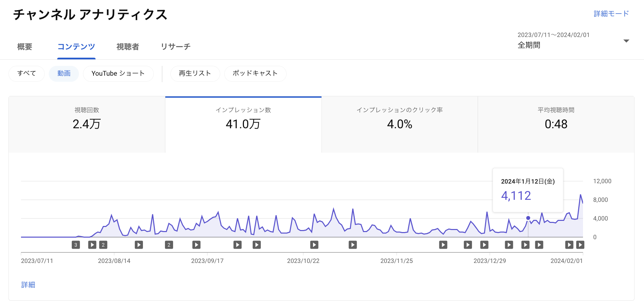Show the インプレッションのクリック率 metric card

(x=400, y=125)
